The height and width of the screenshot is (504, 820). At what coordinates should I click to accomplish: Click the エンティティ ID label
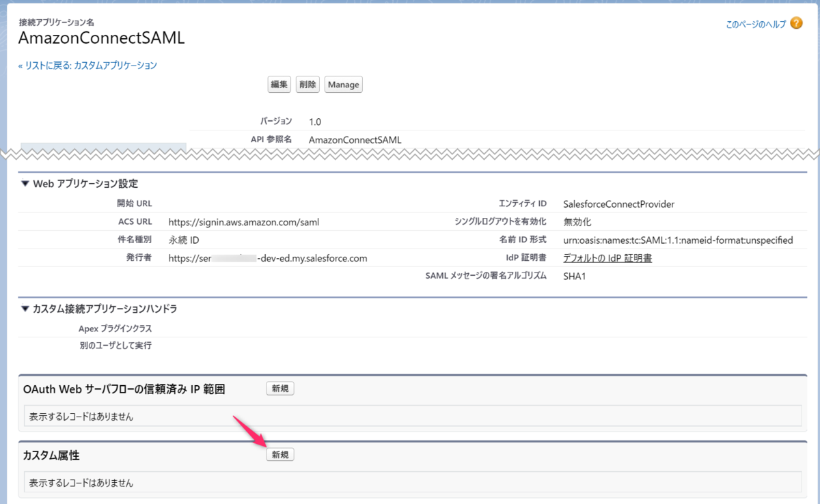pos(523,204)
